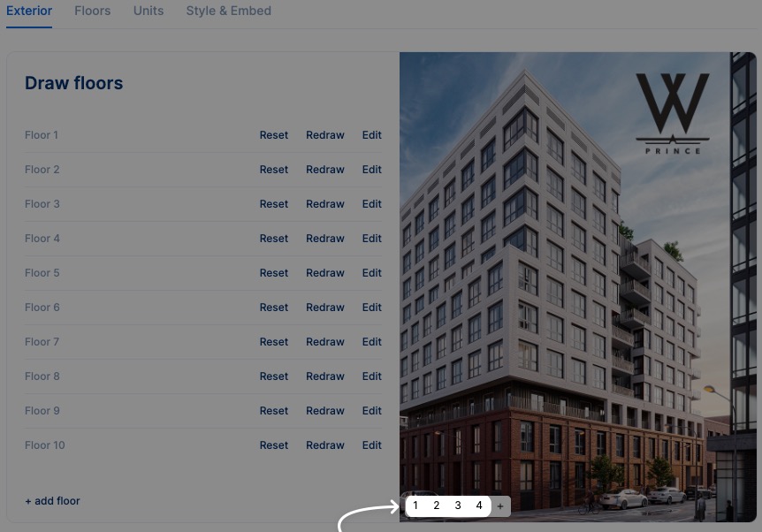Click the Floor 10 label
The width and height of the screenshot is (762, 532).
45,445
